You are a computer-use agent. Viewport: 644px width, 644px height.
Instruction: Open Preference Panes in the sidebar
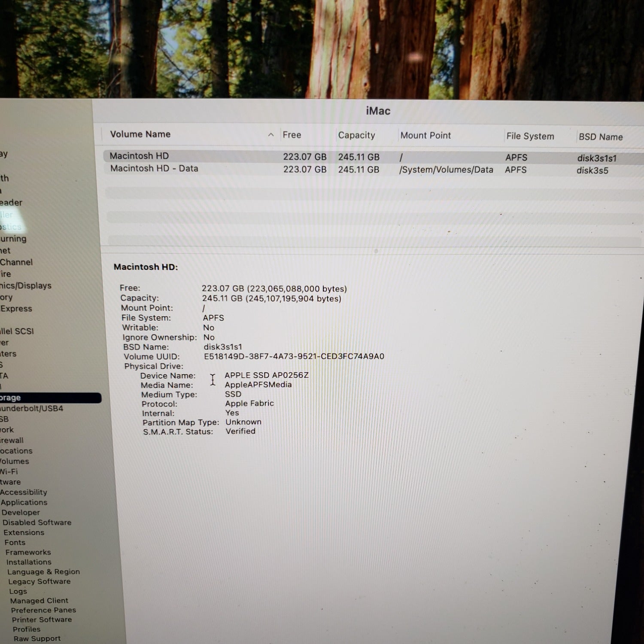43,610
